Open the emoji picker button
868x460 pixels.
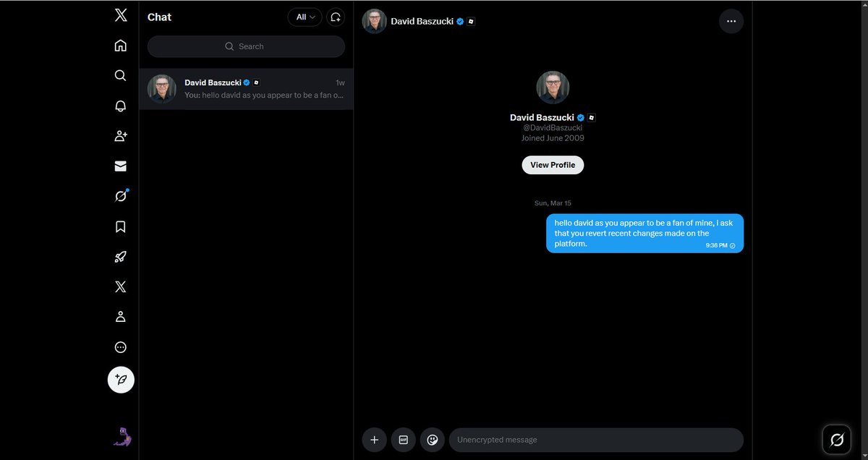(x=432, y=440)
